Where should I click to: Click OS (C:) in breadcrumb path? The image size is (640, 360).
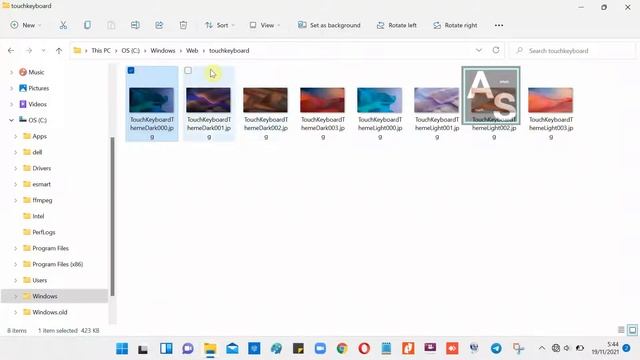(131, 51)
